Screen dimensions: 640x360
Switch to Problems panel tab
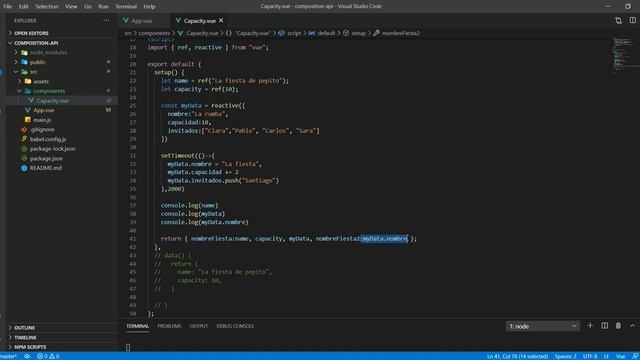point(169,326)
